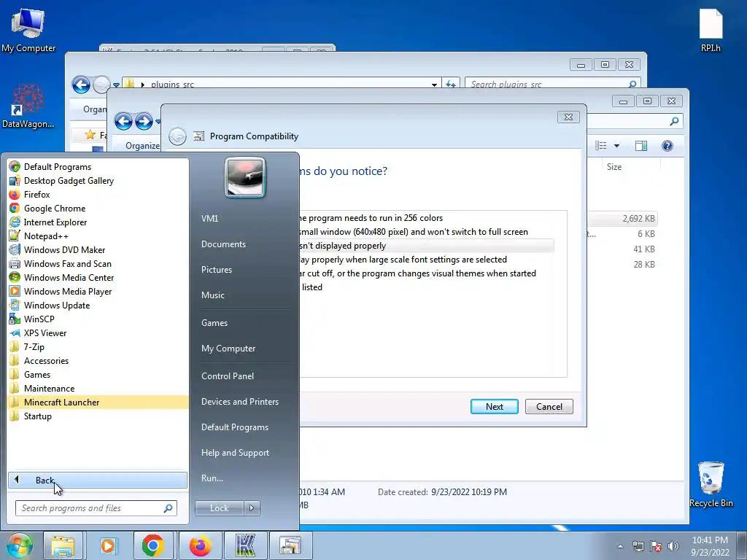This screenshot has width=747, height=560.
Task: Launch Google Chrome from the Start menu list
Action: [54, 208]
